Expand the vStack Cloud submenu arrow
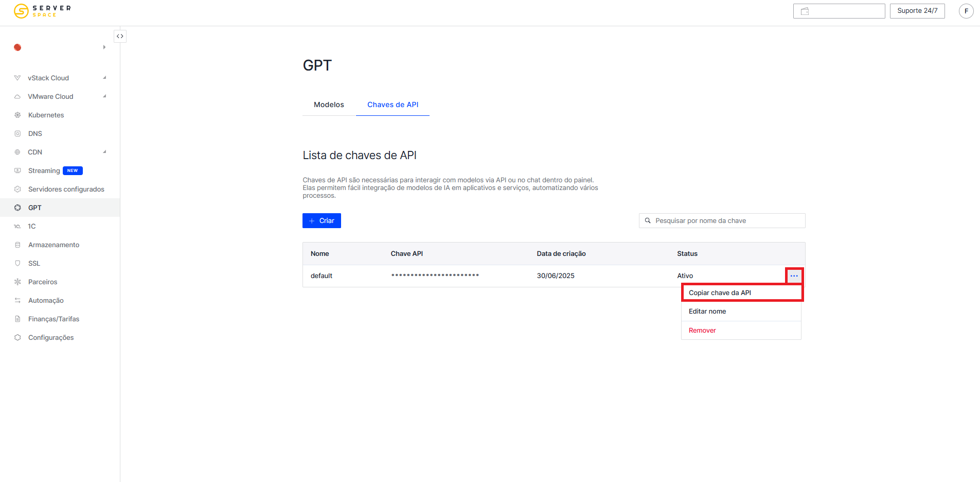 coord(104,78)
